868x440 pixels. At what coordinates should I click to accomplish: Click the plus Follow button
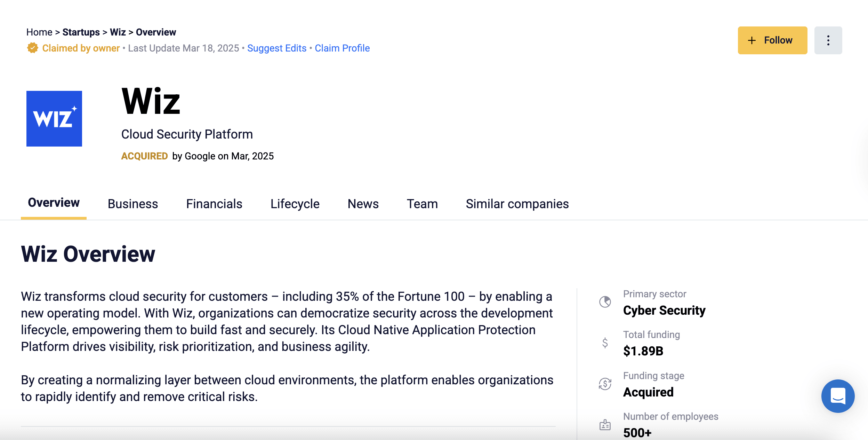pyautogui.click(x=772, y=40)
